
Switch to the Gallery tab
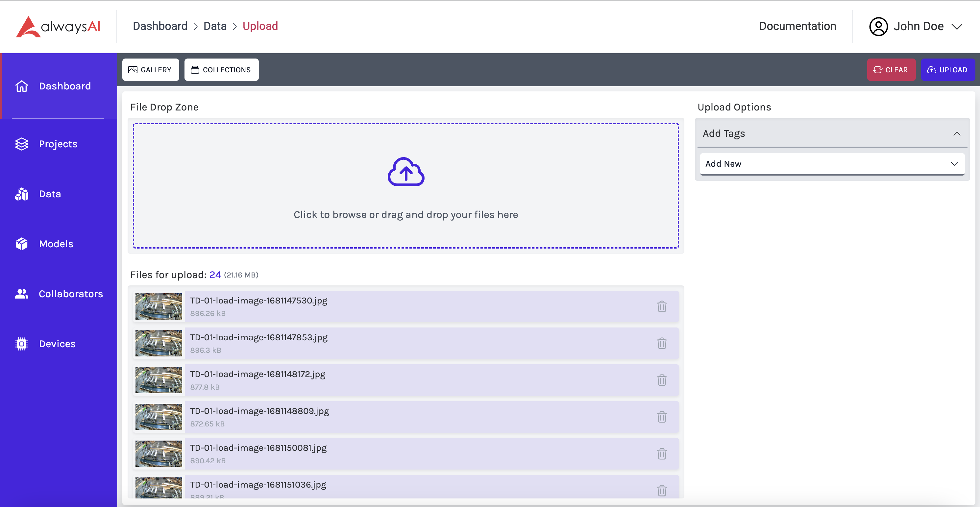coord(151,69)
